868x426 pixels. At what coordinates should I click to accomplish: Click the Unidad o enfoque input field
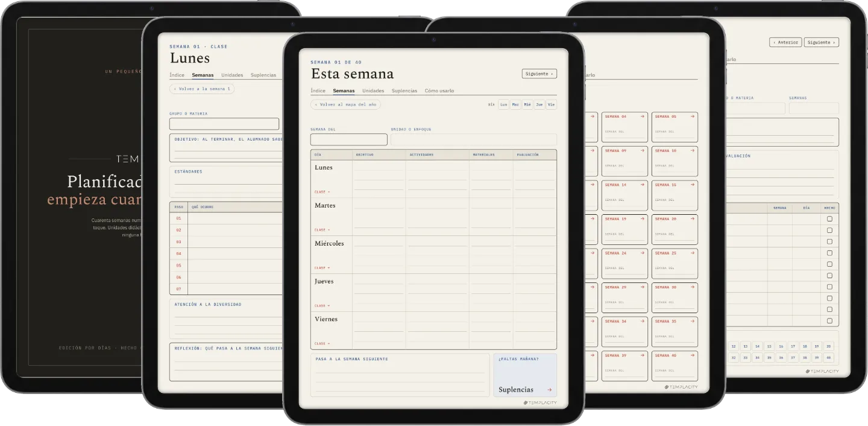[474, 139]
